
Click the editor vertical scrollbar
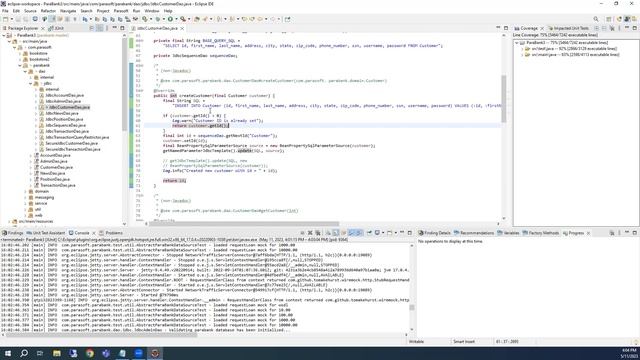504,98
